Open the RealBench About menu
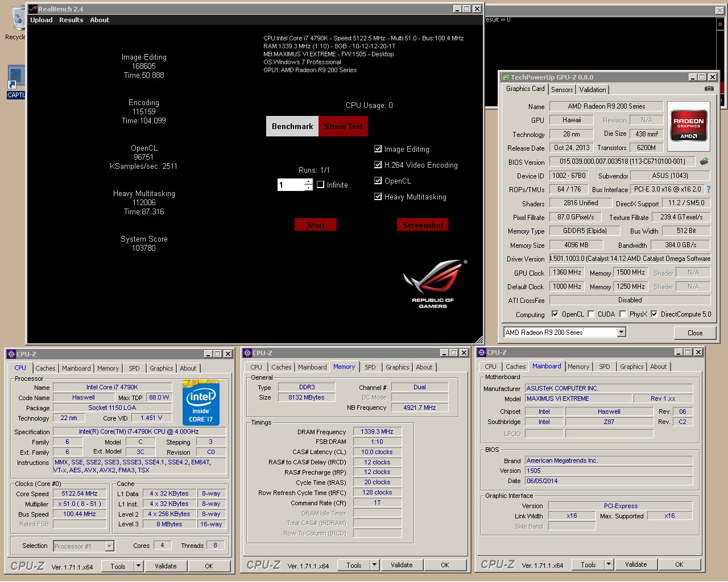The height and width of the screenshot is (582, 728). [x=100, y=20]
